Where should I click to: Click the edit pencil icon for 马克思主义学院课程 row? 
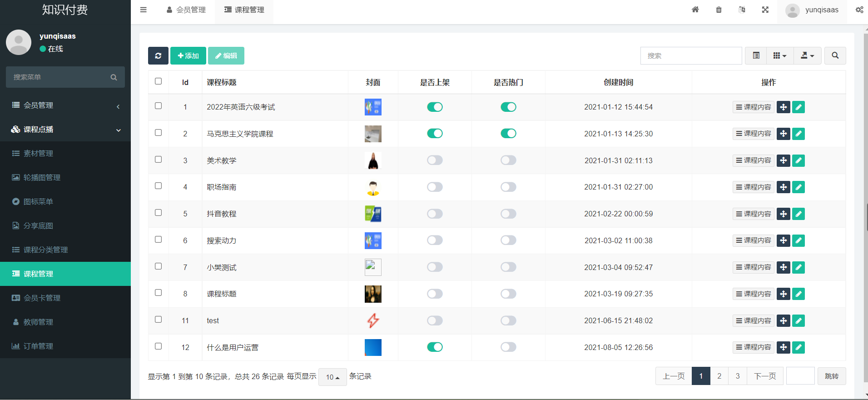(x=799, y=134)
